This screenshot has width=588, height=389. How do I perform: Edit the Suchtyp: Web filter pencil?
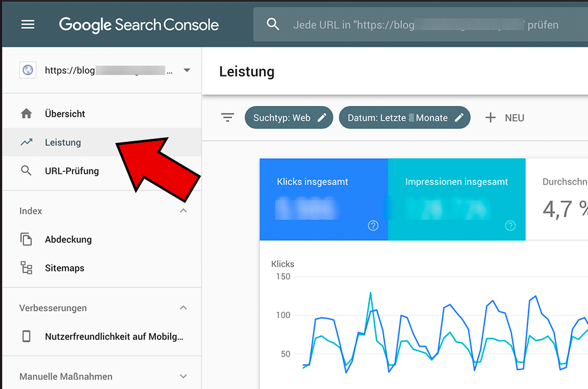(322, 118)
